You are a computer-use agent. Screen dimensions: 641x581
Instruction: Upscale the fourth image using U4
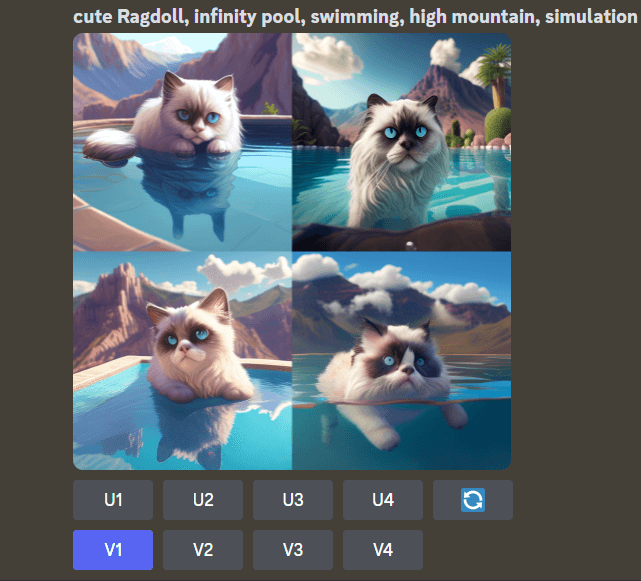coord(383,500)
